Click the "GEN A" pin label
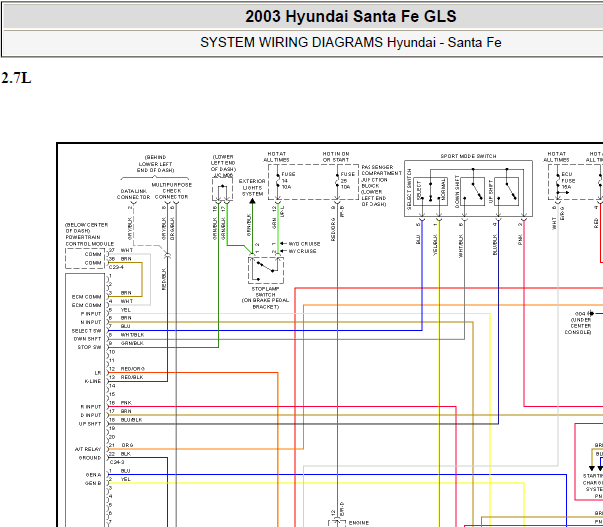 93,475
